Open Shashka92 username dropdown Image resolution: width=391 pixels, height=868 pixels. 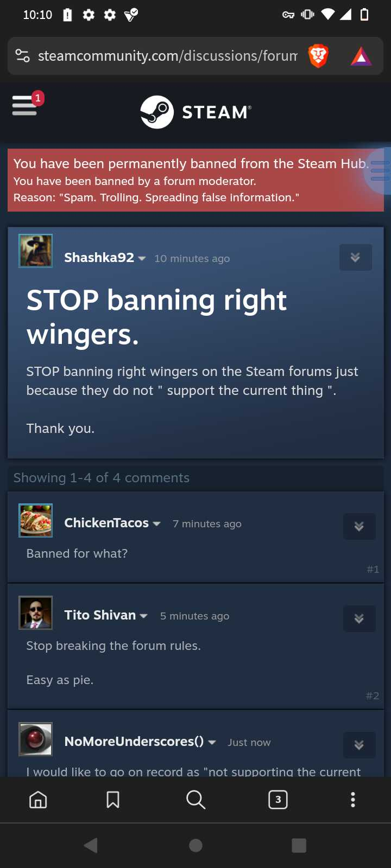142,259
